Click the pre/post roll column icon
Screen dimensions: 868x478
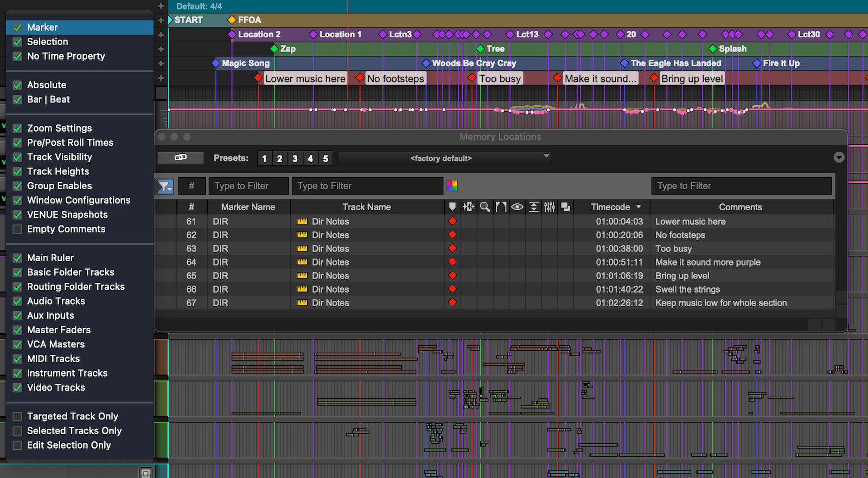[x=501, y=206]
